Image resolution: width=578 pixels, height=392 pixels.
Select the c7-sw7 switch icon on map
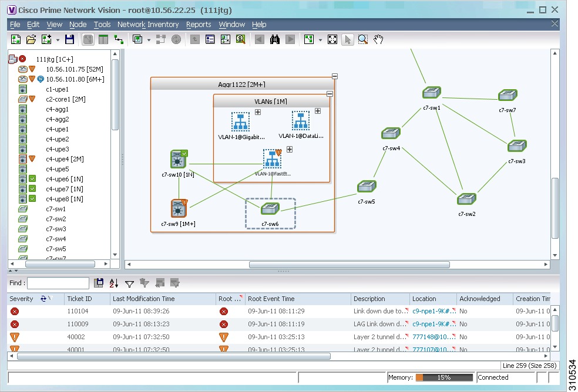click(508, 96)
